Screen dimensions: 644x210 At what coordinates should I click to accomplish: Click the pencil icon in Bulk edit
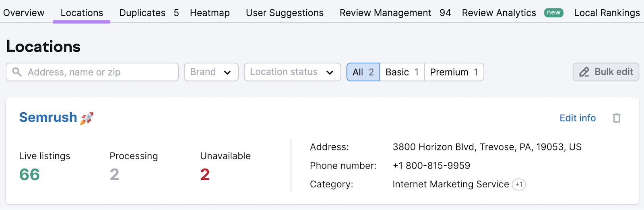[584, 72]
